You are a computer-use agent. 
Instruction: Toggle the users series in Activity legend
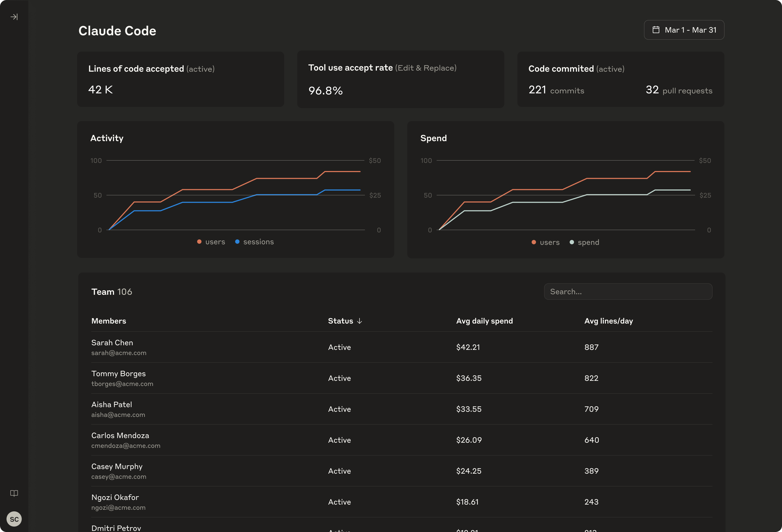click(x=211, y=242)
